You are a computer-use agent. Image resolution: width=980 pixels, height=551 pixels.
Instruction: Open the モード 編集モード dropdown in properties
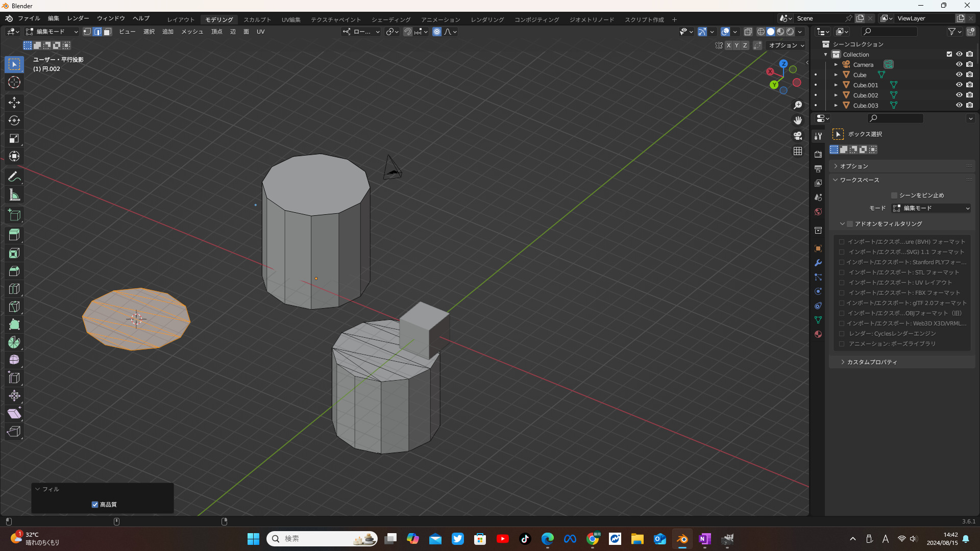click(931, 208)
